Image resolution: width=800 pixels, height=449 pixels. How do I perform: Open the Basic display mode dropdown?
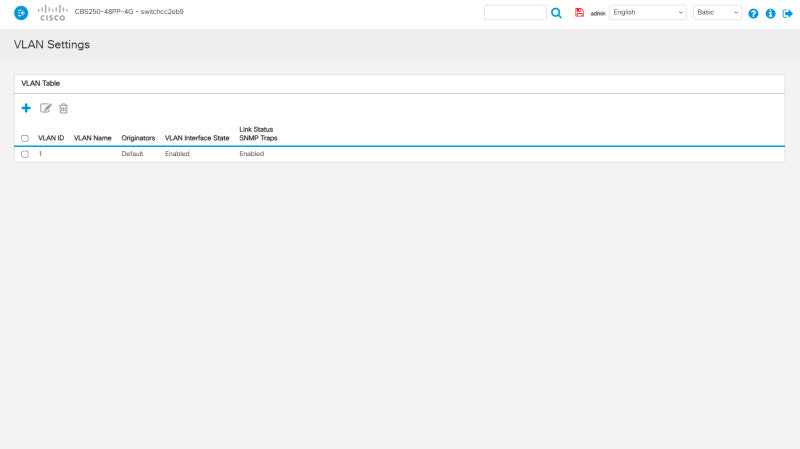[x=717, y=12]
